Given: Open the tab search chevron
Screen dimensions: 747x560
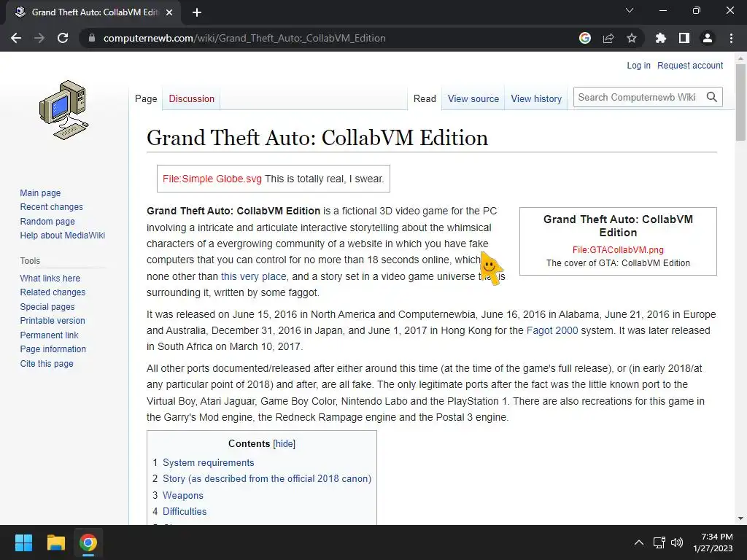Looking at the screenshot, I should click(630, 10).
